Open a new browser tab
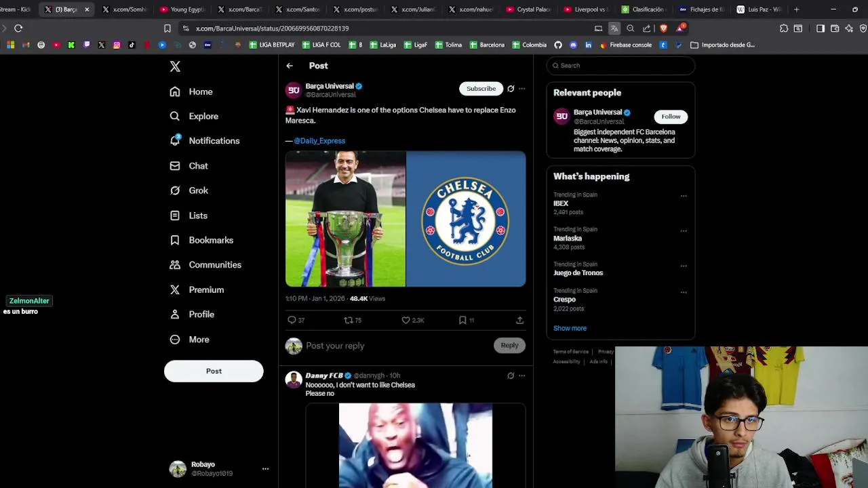868x488 pixels. tap(797, 9)
